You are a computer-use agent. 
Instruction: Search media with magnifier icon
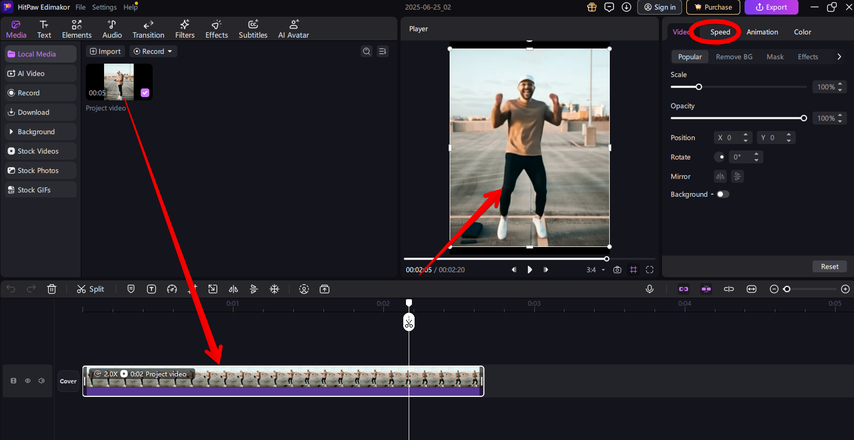367,51
